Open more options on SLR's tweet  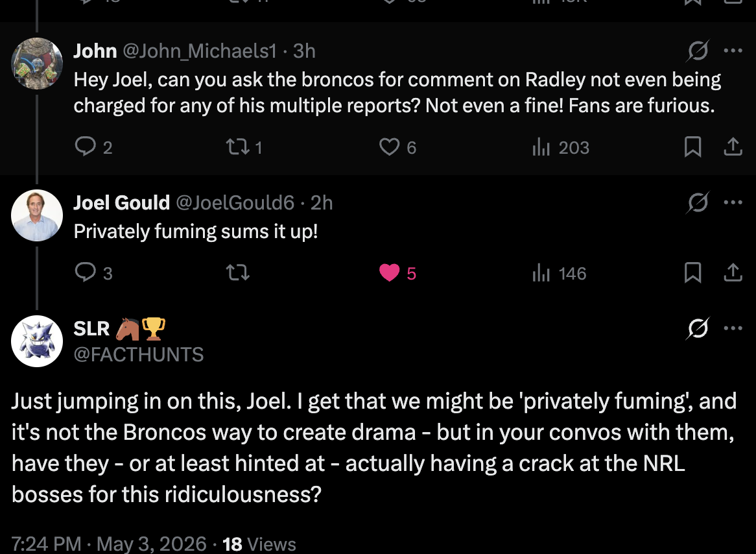(733, 328)
